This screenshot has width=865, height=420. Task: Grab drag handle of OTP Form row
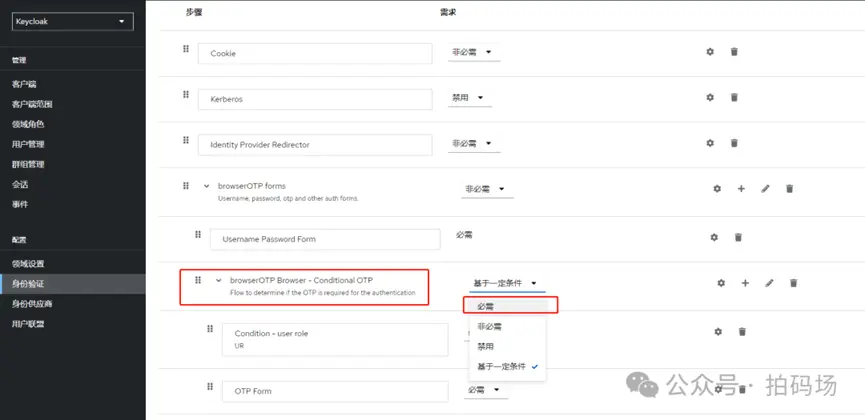210,386
